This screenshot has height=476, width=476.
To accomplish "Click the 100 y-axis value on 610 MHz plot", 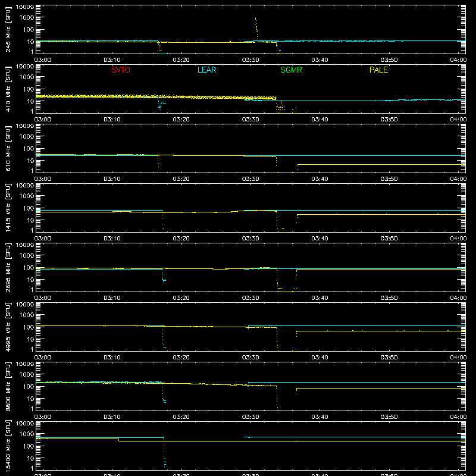I will point(29,149).
